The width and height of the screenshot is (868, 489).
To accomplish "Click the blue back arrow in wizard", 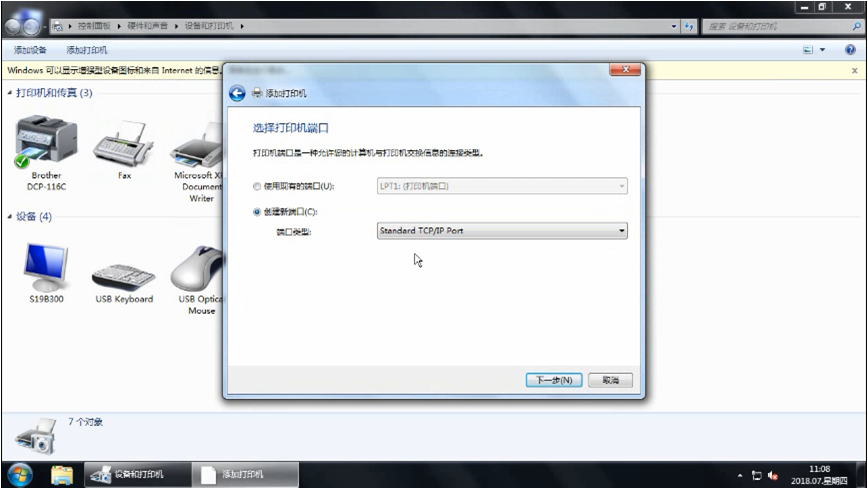I will pyautogui.click(x=237, y=94).
